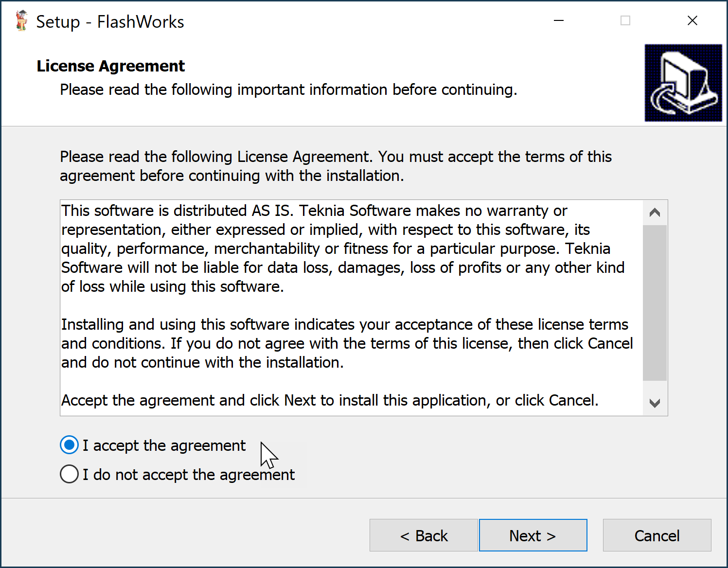Click the FlashWorks setup icon in title bar
This screenshot has width=728, height=568.
[x=21, y=21]
